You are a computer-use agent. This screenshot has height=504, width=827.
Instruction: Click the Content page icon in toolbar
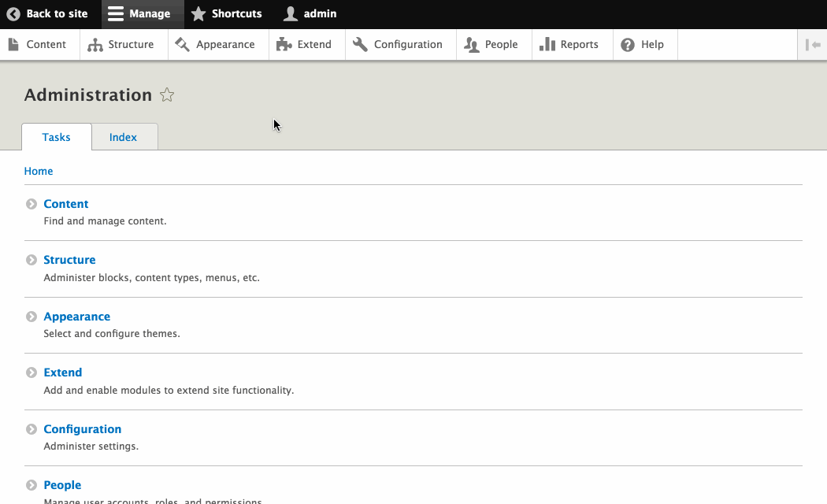[13, 44]
